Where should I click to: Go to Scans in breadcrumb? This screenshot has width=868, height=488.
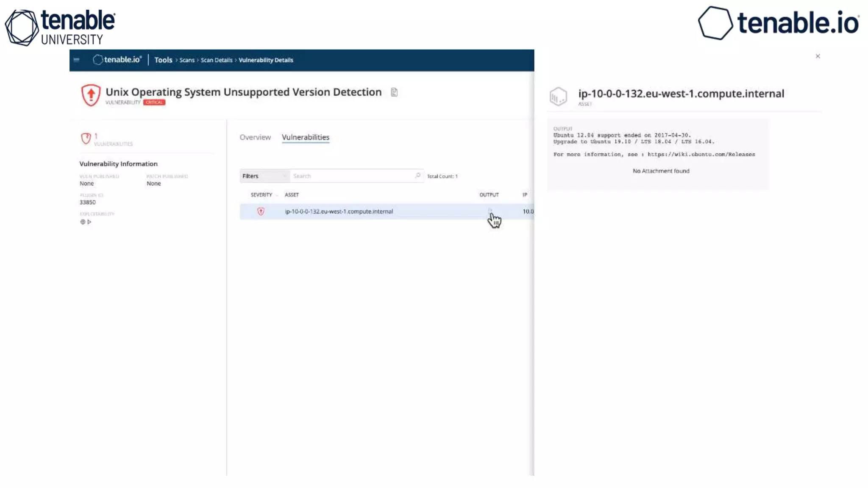(186, 60)
